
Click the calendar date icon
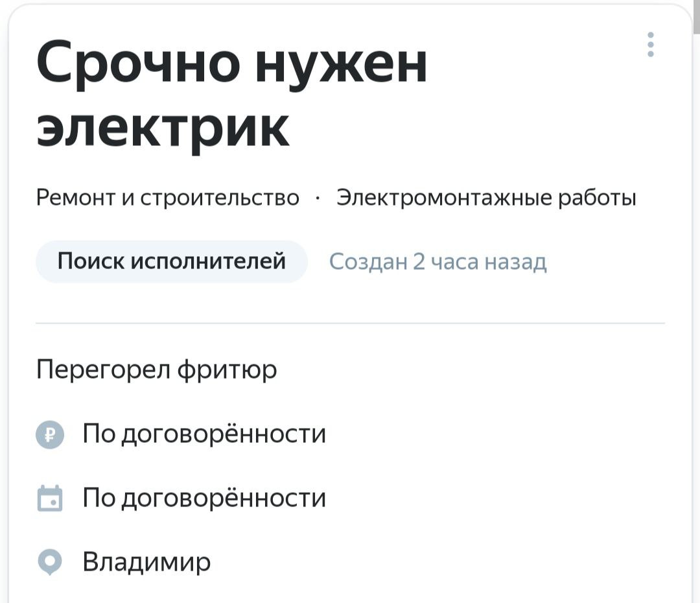[50, 498]
